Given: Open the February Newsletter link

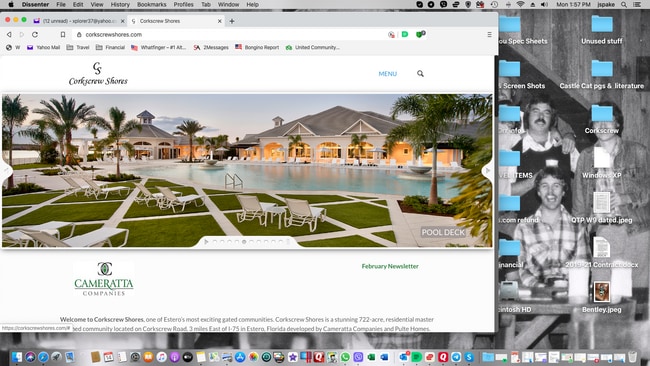Looking at the screenshot, I should (390, 266).
